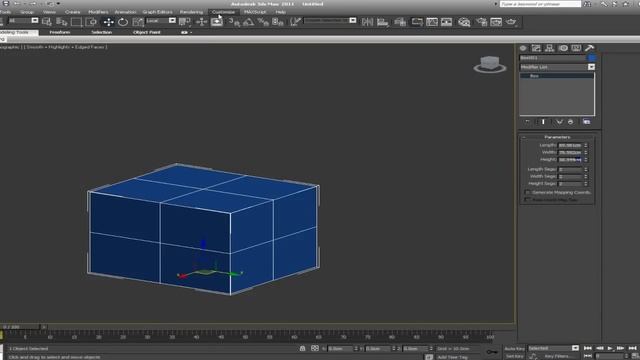Viewport: 640px width, 360px height.
Task: Switch to the Modify command panel tab
Action: 536,48
